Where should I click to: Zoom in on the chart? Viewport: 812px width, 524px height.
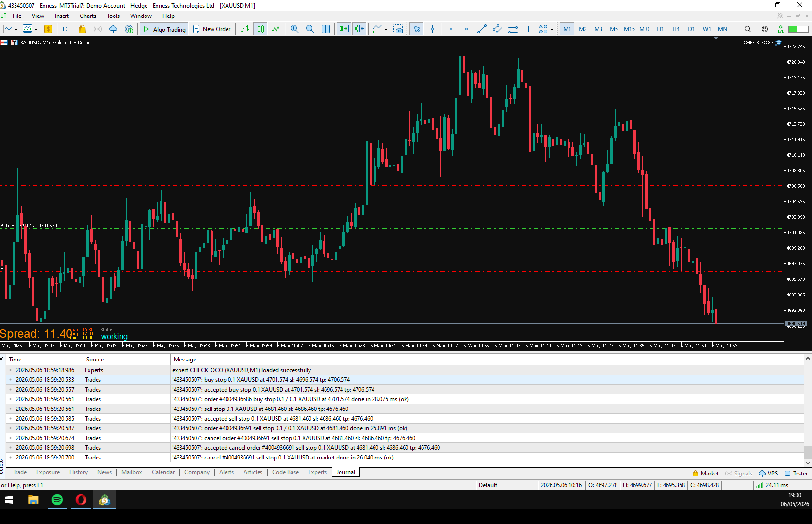(x=294, y=29)
